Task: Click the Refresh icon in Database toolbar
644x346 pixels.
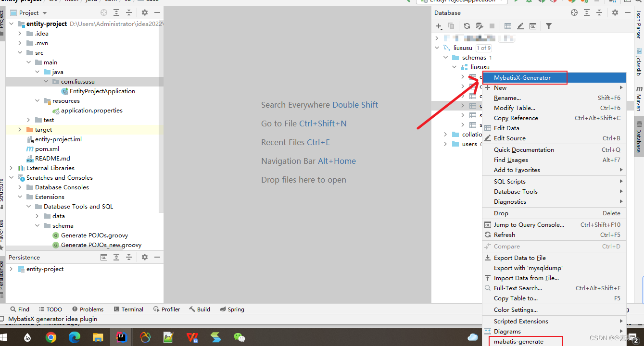Action: (x=467, y=26)
